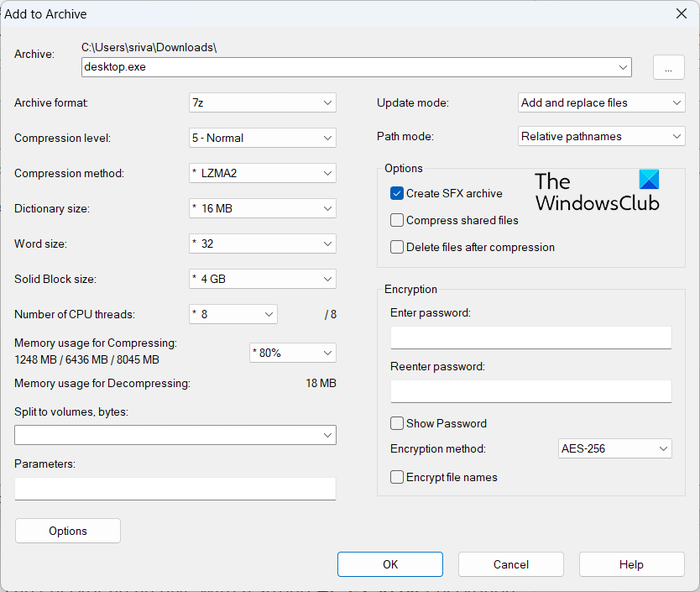Click the Parameters text field

tap(175, 488)
